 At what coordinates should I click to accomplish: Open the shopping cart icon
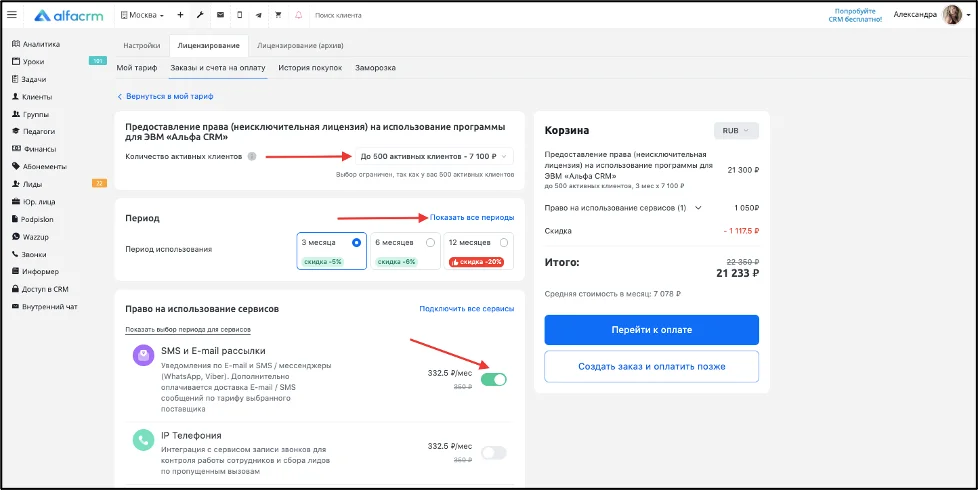point(278,15)
